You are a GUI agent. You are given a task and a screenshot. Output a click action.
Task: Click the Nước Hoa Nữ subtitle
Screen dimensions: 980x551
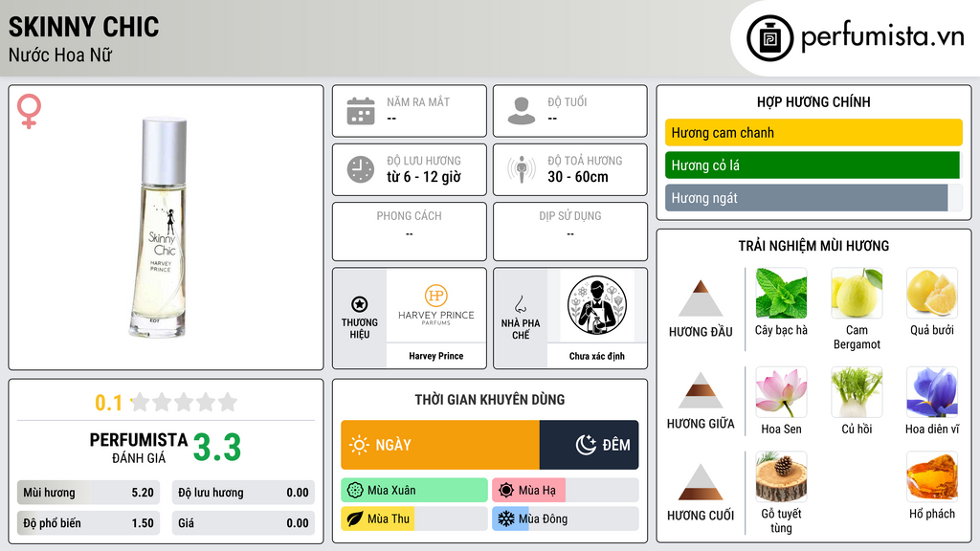(60, 55)
